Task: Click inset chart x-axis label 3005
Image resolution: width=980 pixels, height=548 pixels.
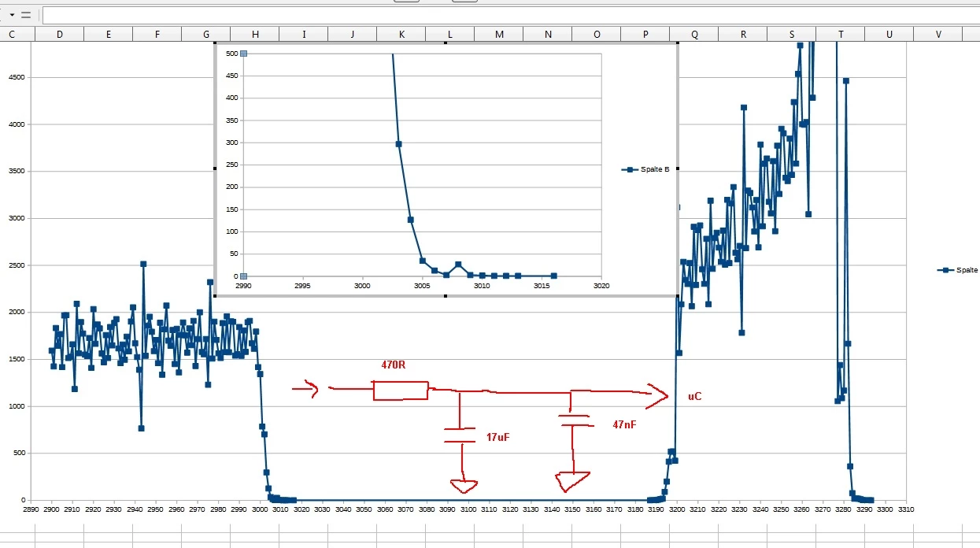Action: click(x=422, y=287)
